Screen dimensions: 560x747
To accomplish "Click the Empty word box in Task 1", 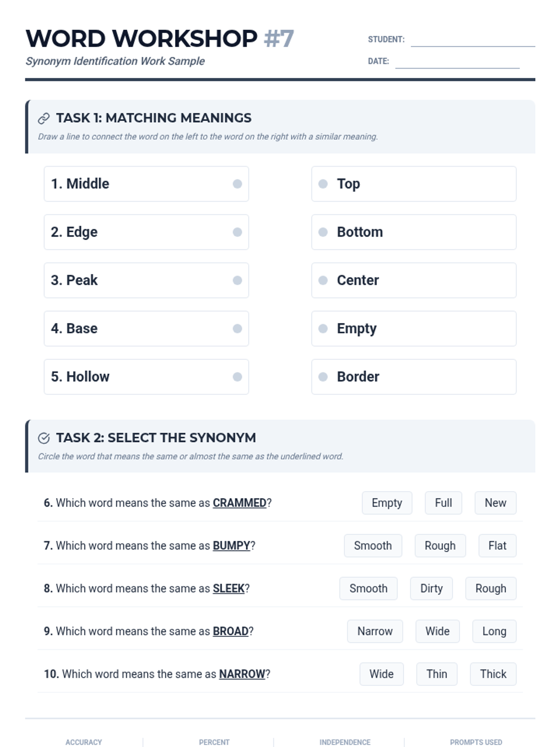I will (x=413, y=329).
